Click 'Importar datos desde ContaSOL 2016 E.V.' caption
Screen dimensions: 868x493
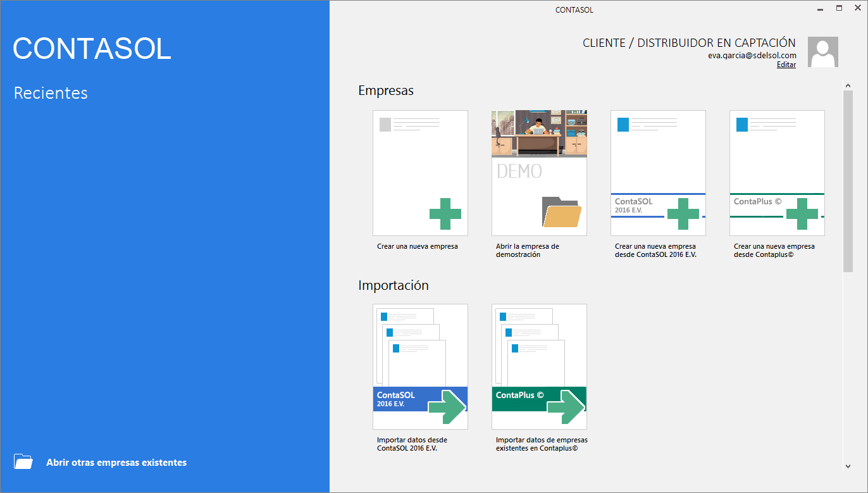[412, 444]
